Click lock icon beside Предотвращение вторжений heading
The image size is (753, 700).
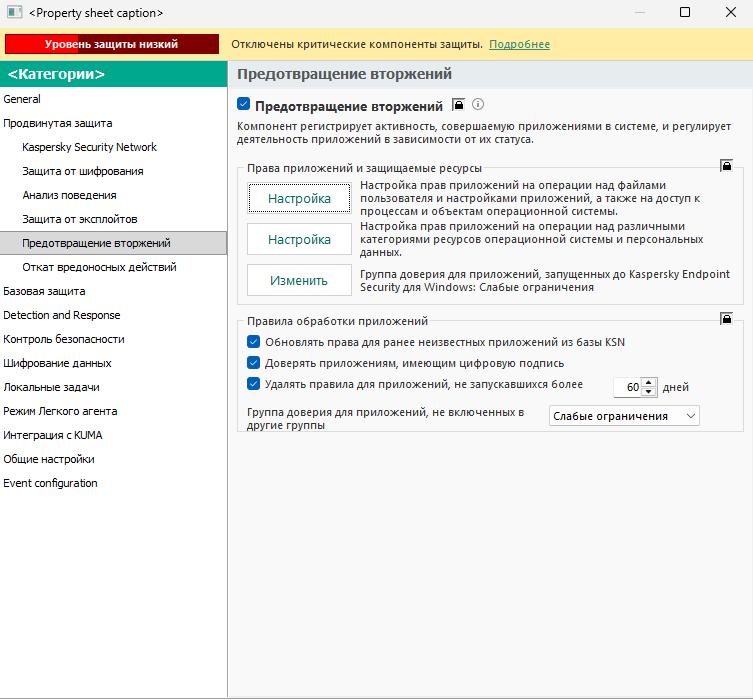459,105
